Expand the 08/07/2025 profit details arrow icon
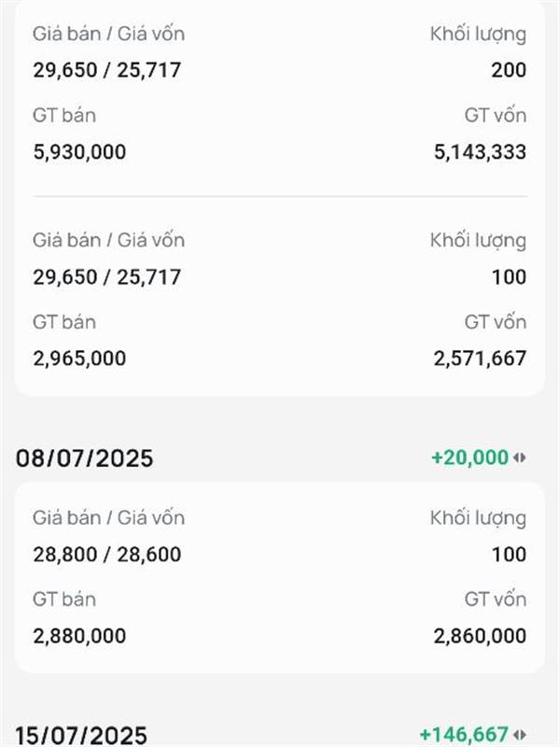 point(520,458)
